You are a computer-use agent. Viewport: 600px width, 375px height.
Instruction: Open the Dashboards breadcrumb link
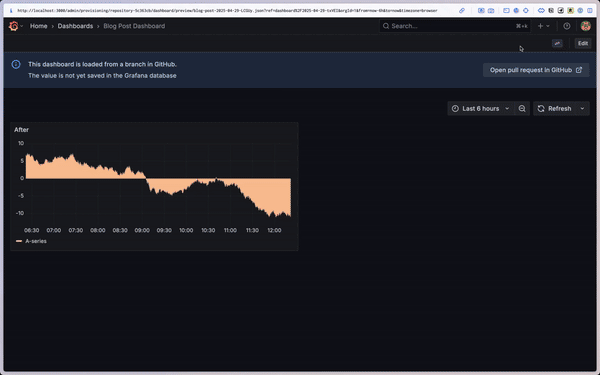click(x=75, y=26)
